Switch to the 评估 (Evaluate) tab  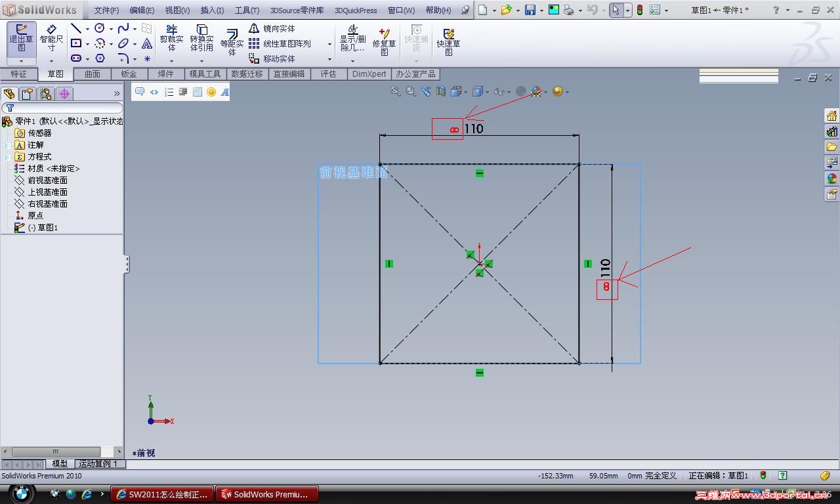coord(328,74)
